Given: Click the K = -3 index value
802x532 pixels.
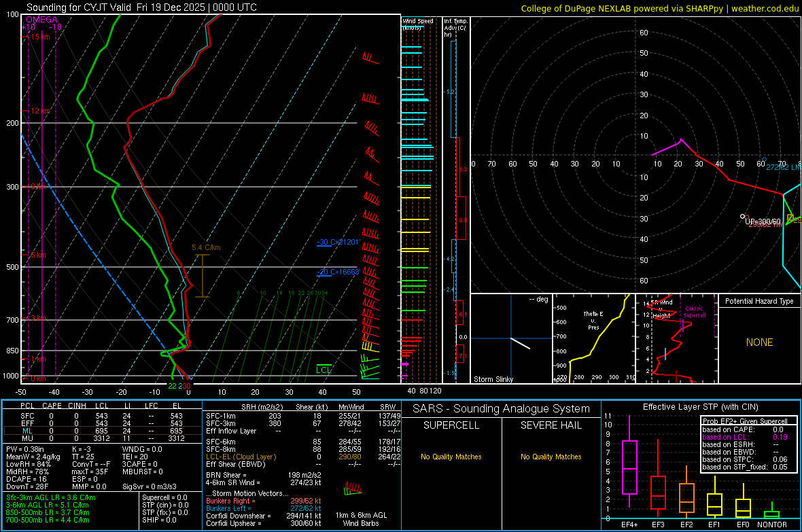Looking at the screenshot, I should tap(82, 449).
